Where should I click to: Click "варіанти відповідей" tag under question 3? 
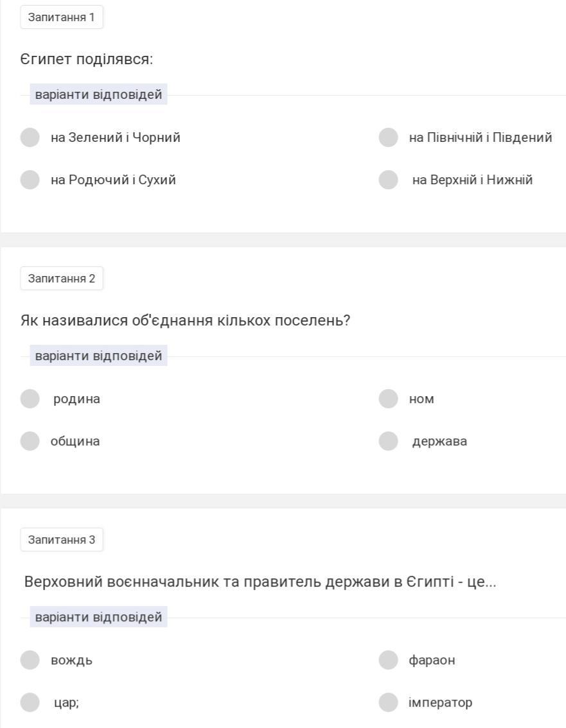(x=98, y=617)
